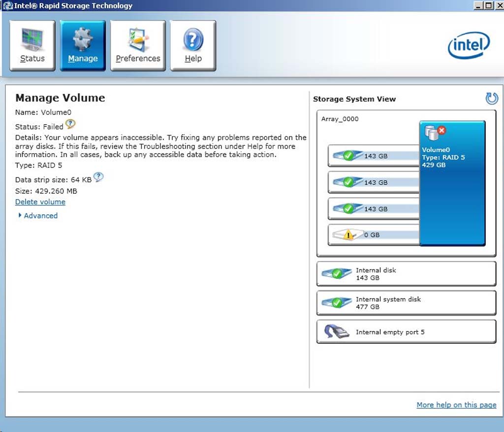Viewport: 504px width, 432px height.
Task: Click the failed volume icon with red X
Action: (x=435, y=132)
